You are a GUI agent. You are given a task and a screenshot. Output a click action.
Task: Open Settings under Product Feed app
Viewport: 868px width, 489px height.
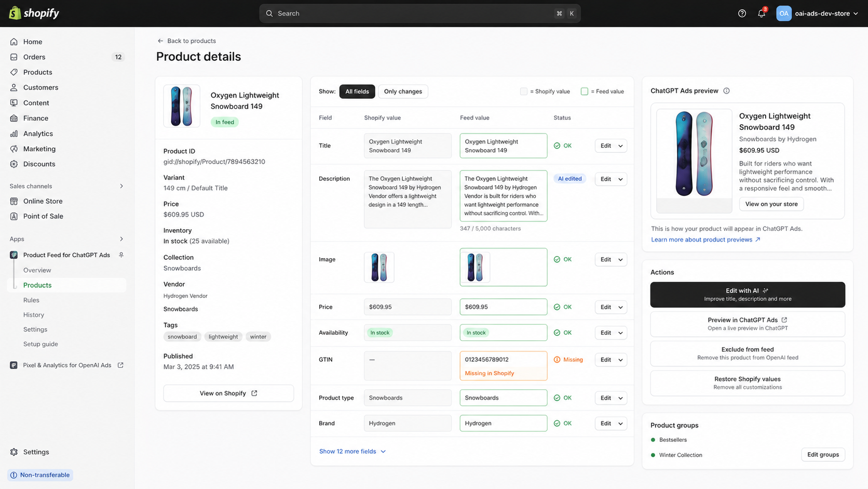35,329
